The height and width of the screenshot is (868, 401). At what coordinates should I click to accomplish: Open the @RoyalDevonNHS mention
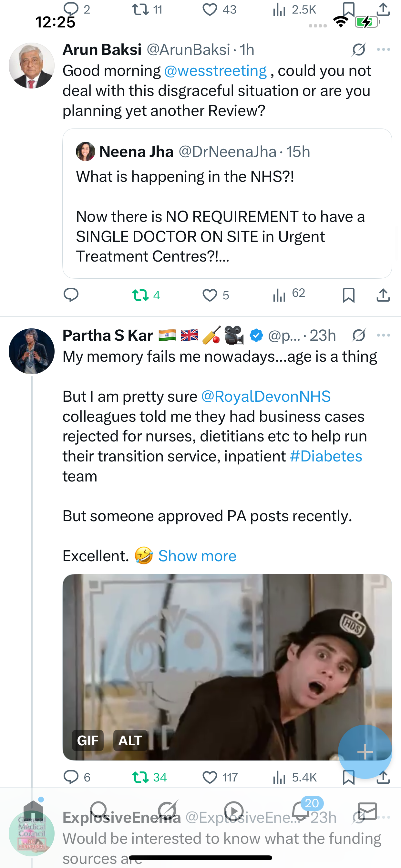point(265,397)
